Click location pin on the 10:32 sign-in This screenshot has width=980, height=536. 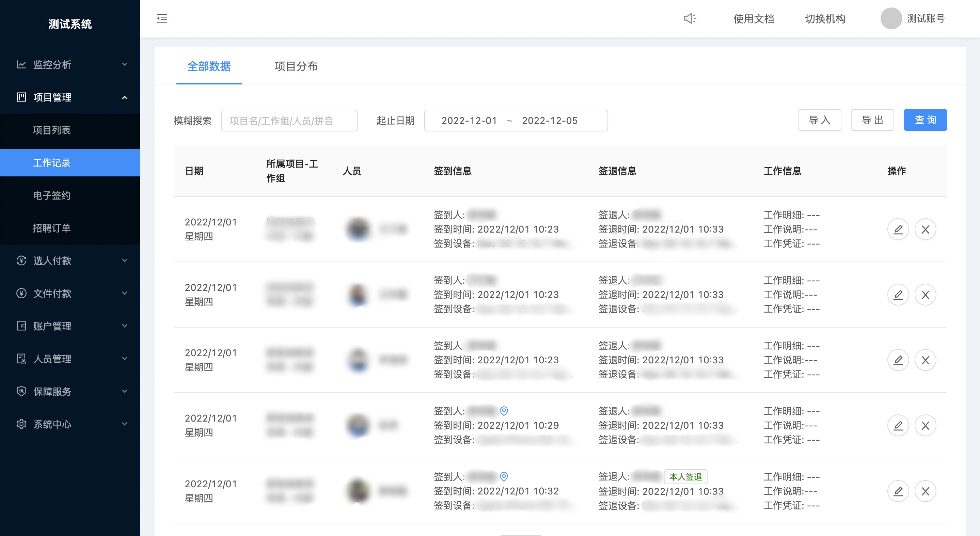pyautogui.click(x=504, y=477)
